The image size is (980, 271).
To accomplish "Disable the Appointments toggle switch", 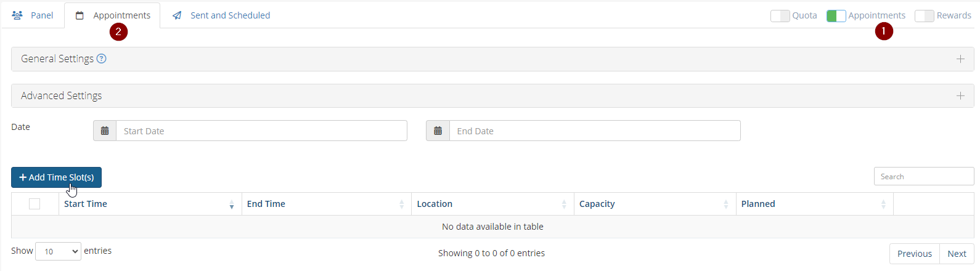I will pyautogui.click(x=836, y=16).
